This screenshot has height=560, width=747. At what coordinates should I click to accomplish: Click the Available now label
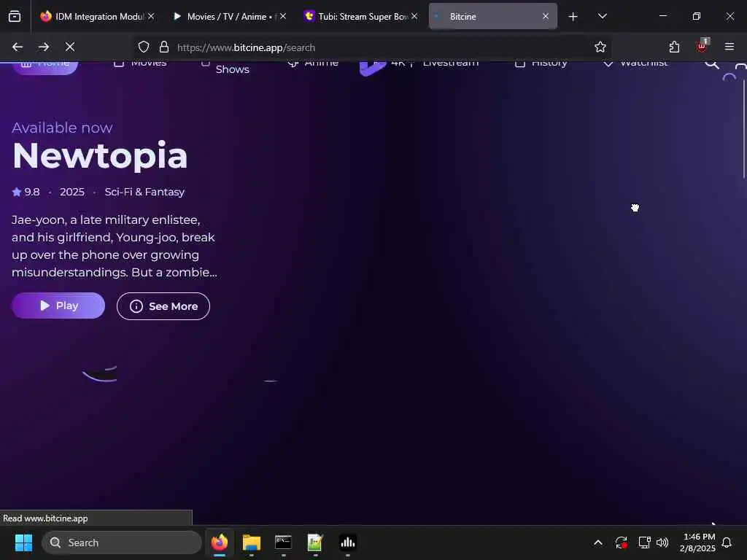pos(62,128)
